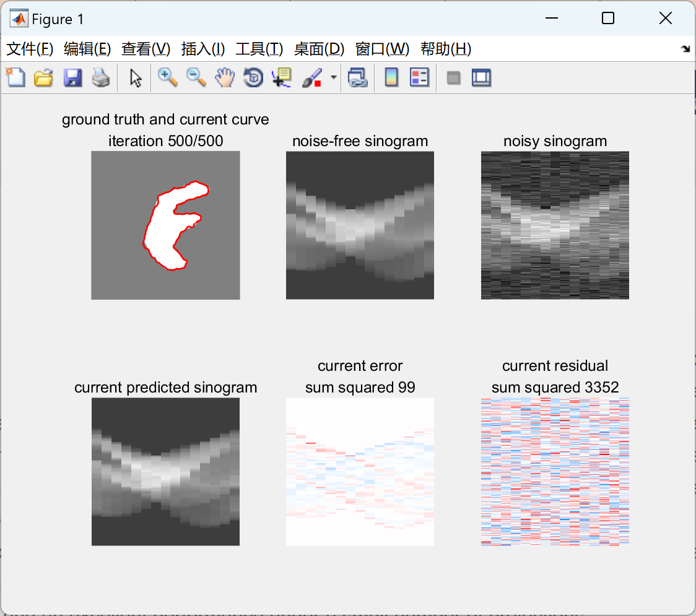Activate the Zoom Out magnifier tool
The image size is (696, 616).
(x=196, y=77)
